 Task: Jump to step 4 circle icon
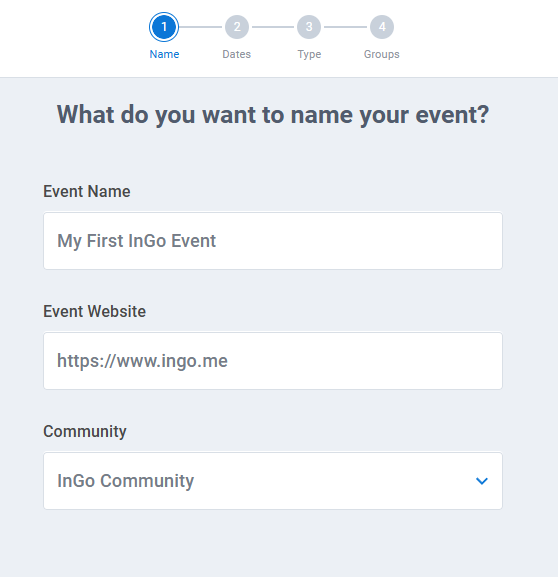click(x=382, y=27)
